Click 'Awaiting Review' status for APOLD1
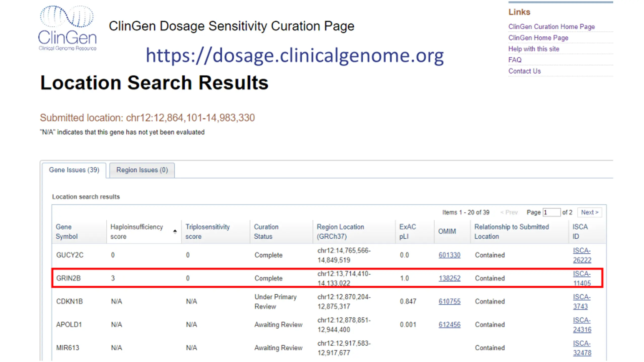 [278, 325]
